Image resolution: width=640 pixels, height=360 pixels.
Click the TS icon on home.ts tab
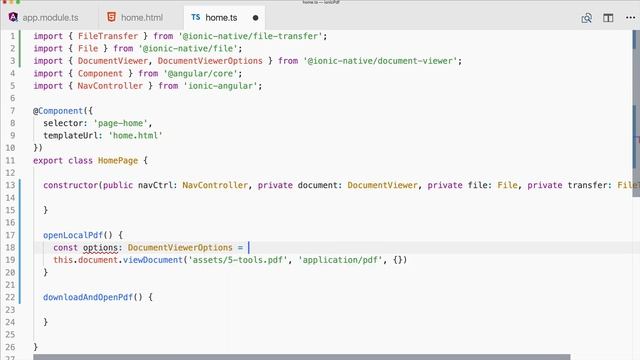coord(196,17)
